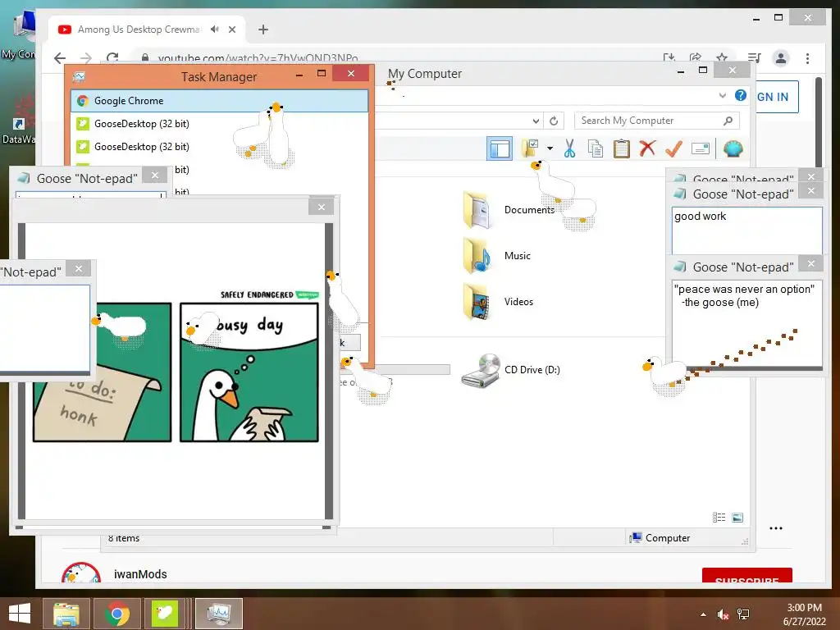Screen dimensions: 840x630
Task: Open the iwanMods channel link
Action: pos(140,574)
